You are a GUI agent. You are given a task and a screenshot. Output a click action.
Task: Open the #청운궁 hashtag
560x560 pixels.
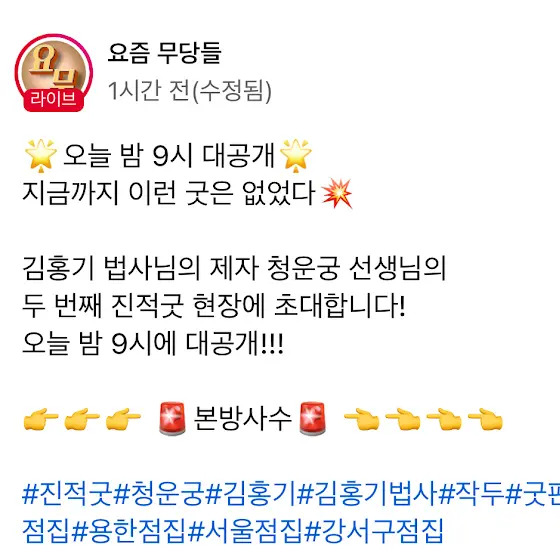[159, 494]
